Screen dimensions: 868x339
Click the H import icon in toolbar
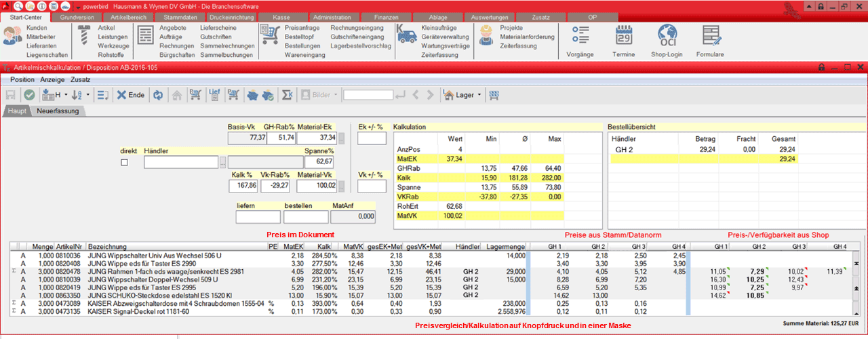[x=50, y=95]
